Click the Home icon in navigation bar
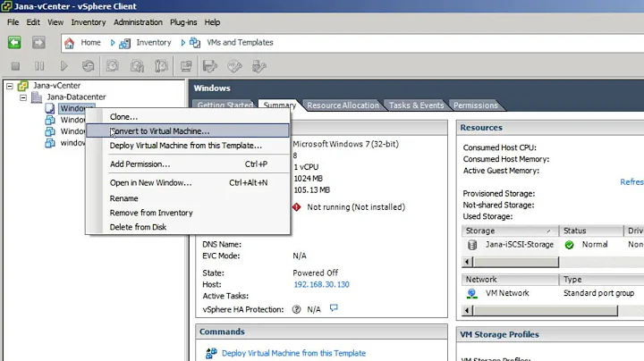The image size is (644, 361). click(x=70, y=43)
